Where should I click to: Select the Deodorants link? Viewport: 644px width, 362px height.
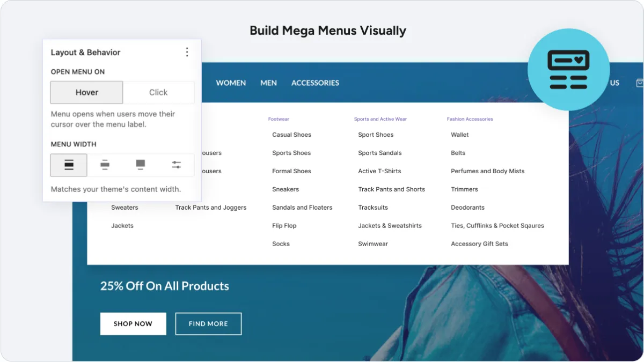pyautogui.click(x=467, y=208)
